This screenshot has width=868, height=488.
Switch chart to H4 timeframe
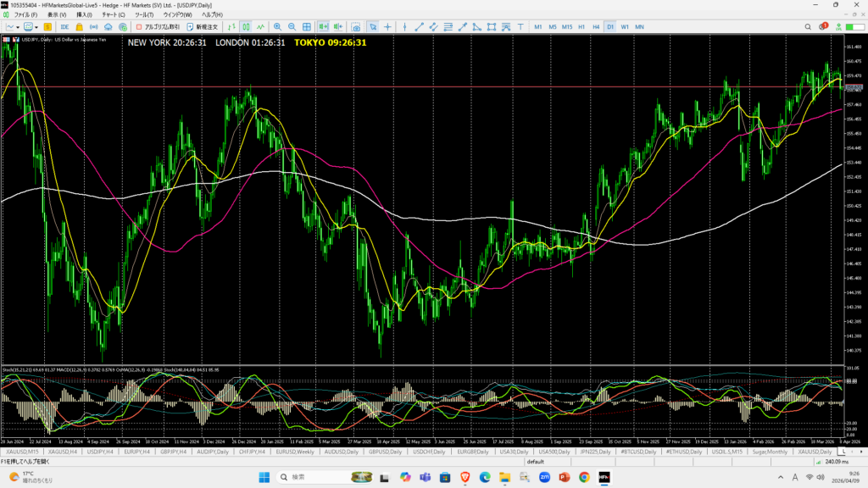pyautogui.click(x=595, y=27)
